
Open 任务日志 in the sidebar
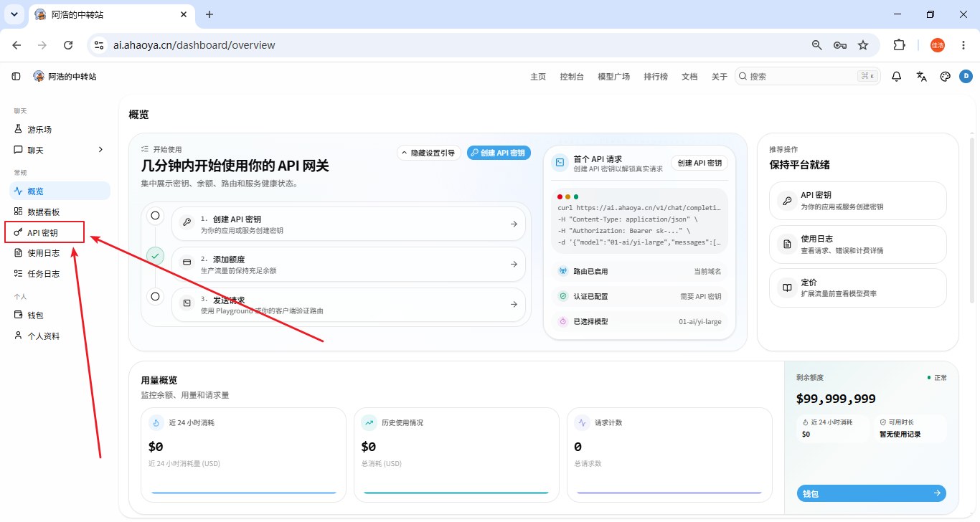tap(60, 274)
